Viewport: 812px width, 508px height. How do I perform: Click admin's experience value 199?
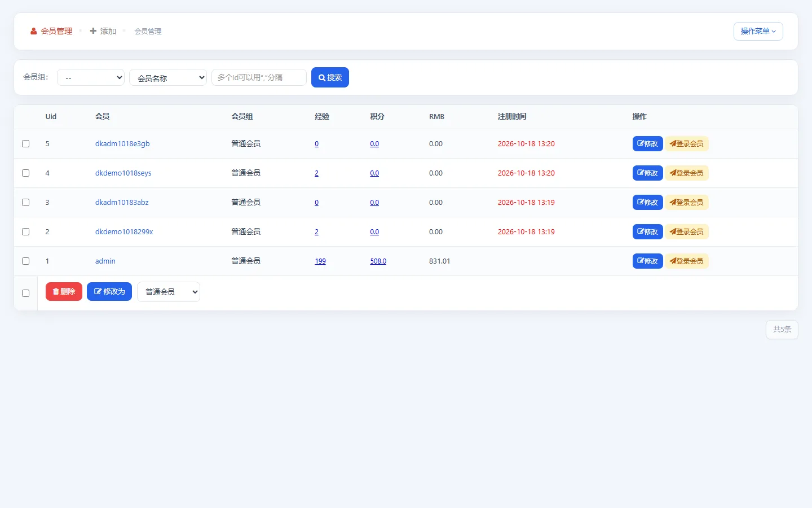(x=320, y=261)
